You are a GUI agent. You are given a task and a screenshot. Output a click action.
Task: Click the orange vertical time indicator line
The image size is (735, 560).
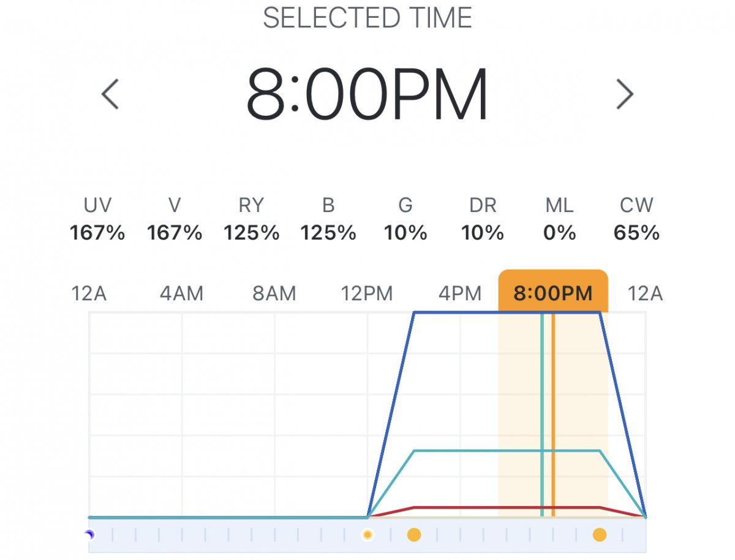pyautogui.click(x=553, y=417)
